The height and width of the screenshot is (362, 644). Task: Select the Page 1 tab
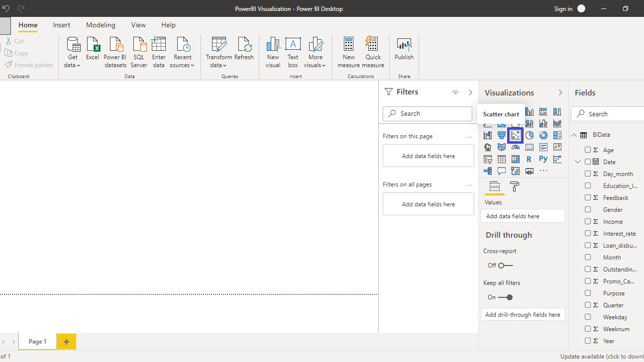tap(37, 342)
